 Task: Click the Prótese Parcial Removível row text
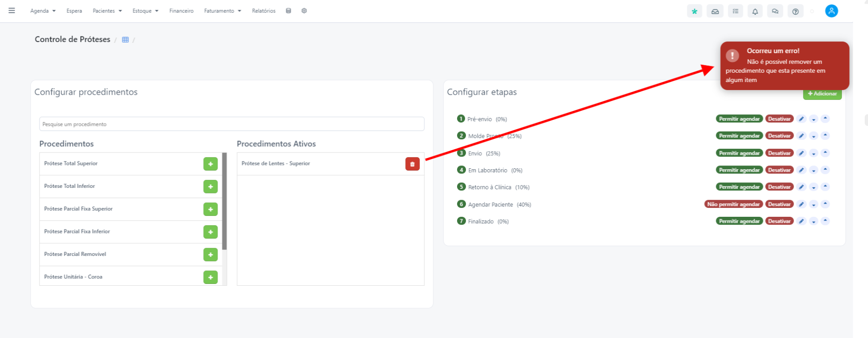pos(75,254)
